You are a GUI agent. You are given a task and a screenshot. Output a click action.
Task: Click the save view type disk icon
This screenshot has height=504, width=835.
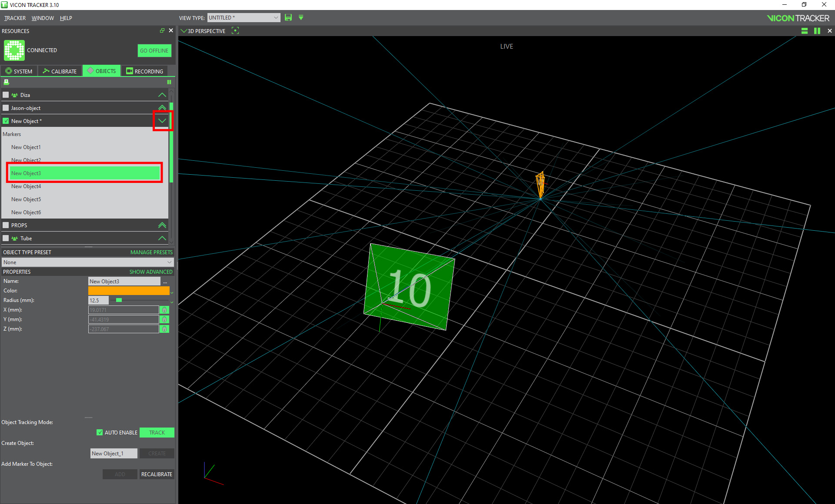click(288, 18)
